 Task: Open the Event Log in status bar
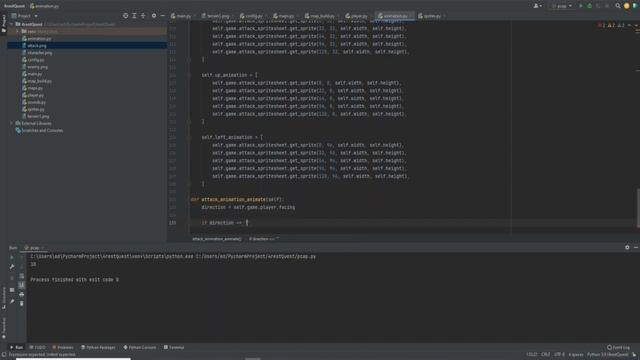pyautogui.click(x=618, y=347)
